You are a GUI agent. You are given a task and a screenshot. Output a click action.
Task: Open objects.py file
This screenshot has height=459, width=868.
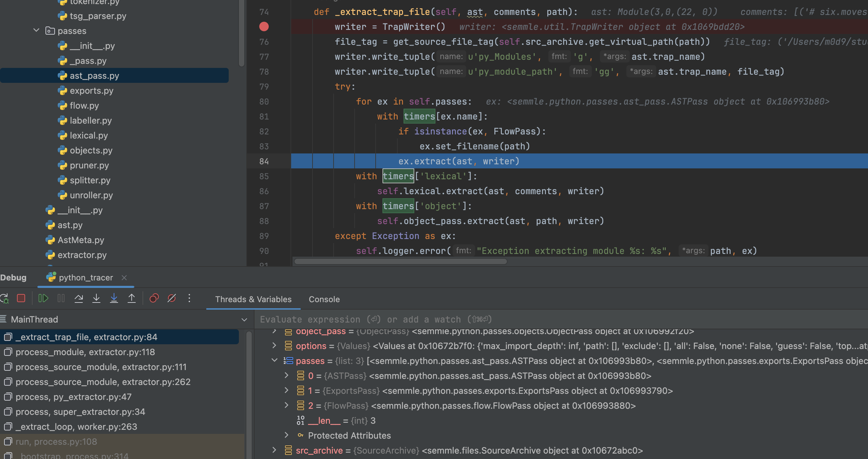[x=91, y=150]
